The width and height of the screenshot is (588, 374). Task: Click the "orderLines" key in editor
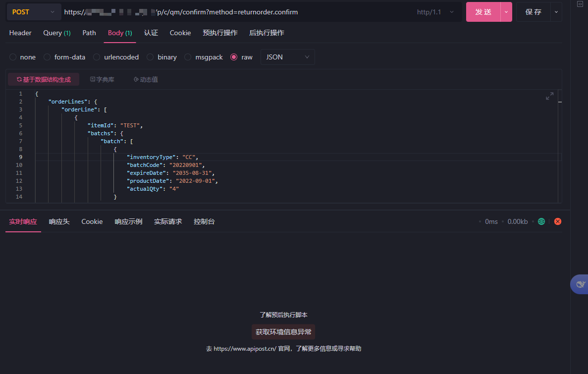tap(67, 102)
